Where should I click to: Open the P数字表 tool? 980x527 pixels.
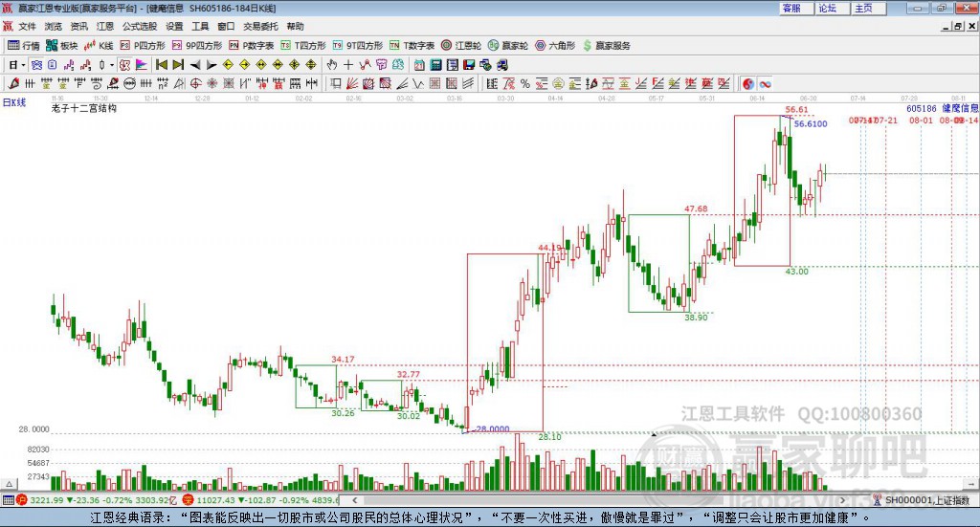pos(252,46)
